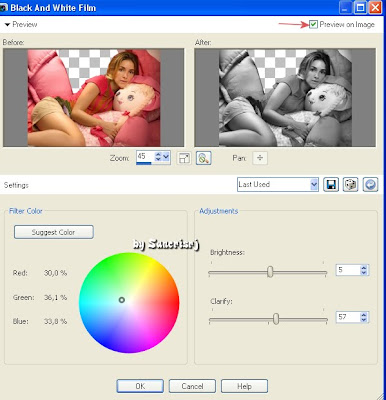This screenshot has height=400, width=386.
Task: Click the Brightness slider handle
Action: click(x=270, y=272)
